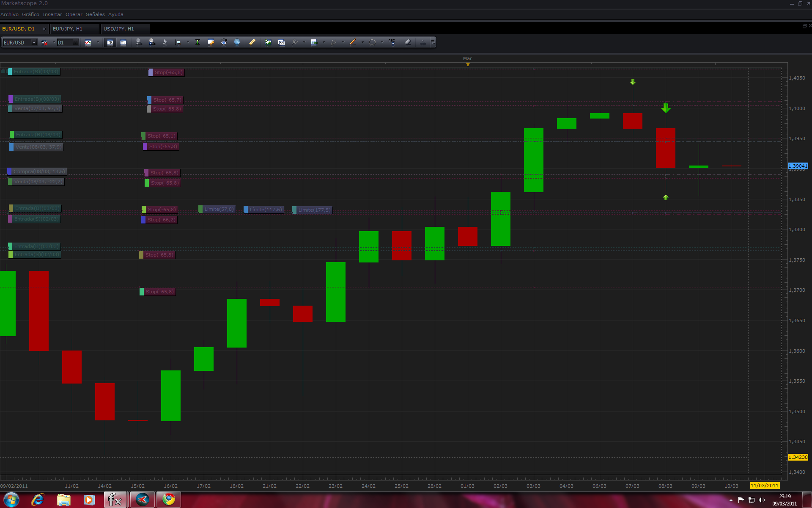The height and width of the screenshot is (508, 812).
Task: Click the 1,39041 current price marker
Action: coord(798,166)
